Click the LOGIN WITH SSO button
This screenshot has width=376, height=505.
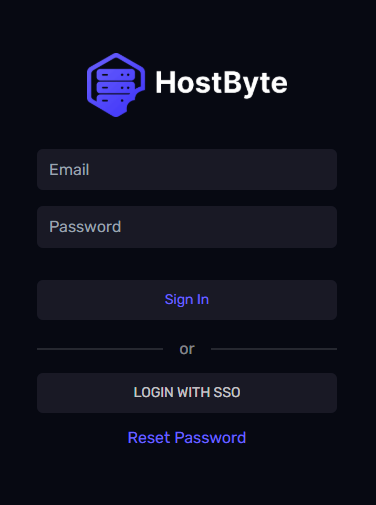click(x=187, y=393)
